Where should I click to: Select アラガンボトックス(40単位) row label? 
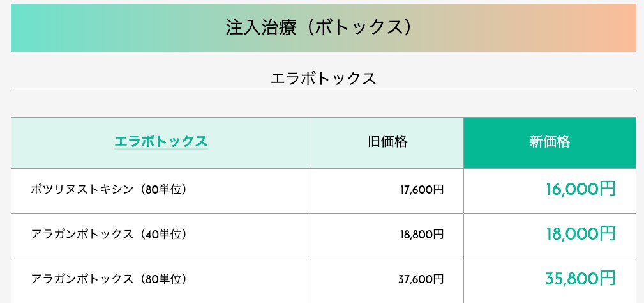109,235
